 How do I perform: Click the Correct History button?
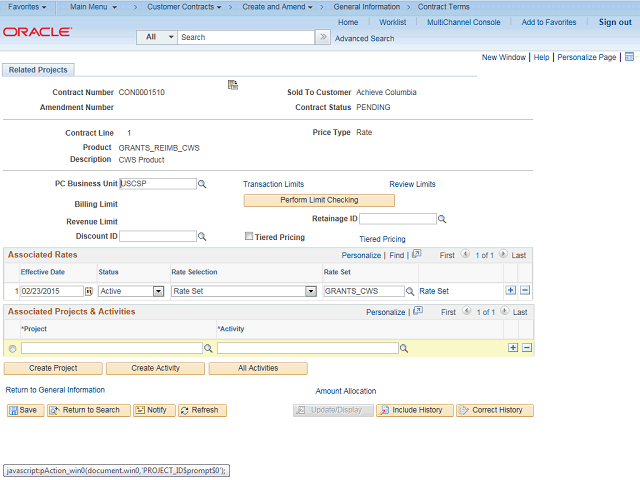tap(495, 410)
